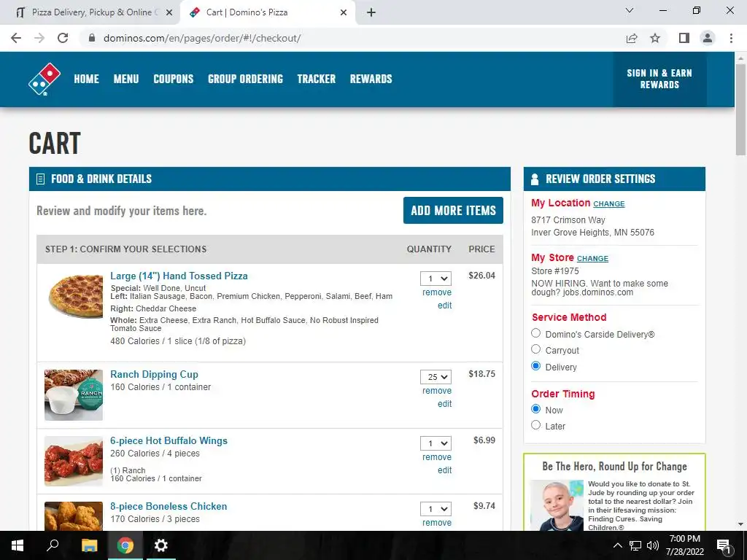Open MENU in the navigation bar
747x560 pixels.
[x=126, y=79]
